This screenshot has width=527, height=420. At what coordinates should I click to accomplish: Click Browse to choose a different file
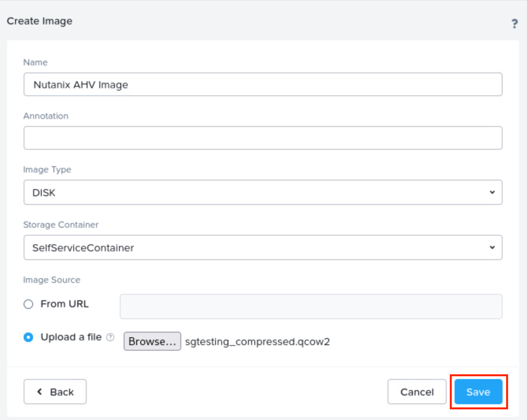[x=152, y=341]
